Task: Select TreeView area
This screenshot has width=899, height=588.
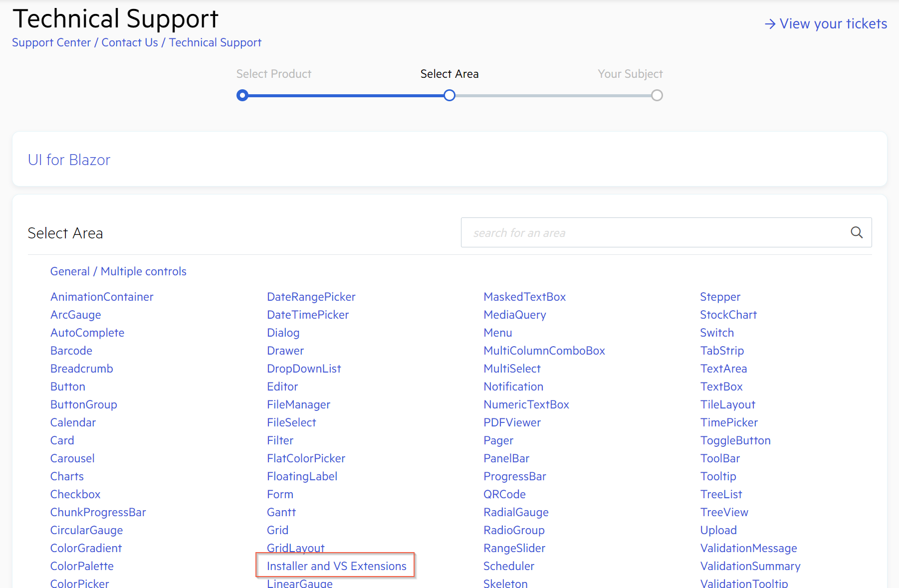Action: pos(724,512)
